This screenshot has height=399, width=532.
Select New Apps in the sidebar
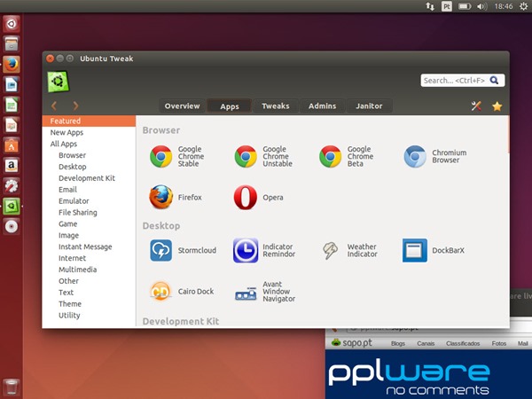(x=89, y=132)
